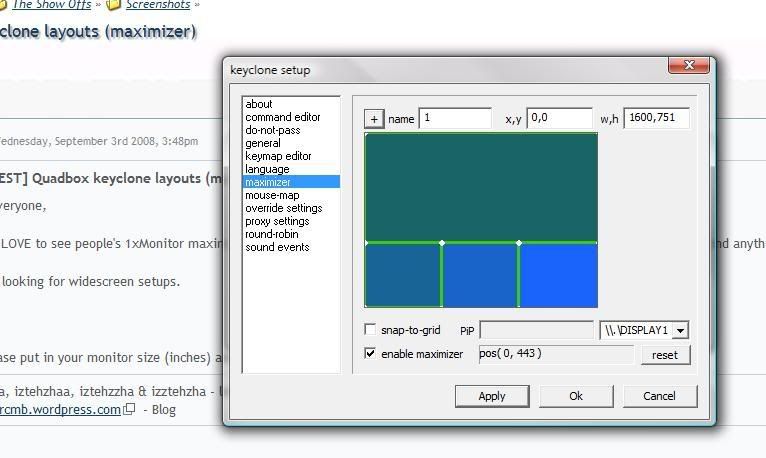
Task: Click the w,h size field
Action: click(657, 118)
